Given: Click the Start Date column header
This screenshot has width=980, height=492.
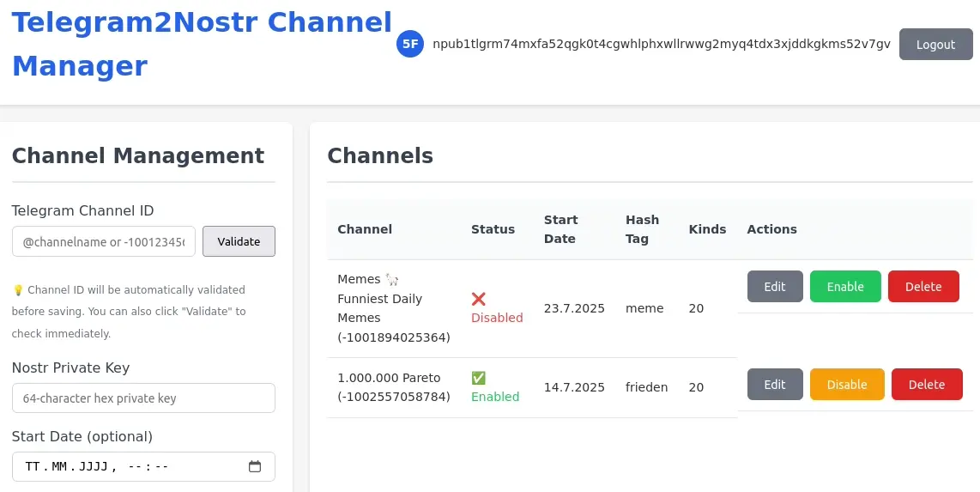Looking at the screenshot, I should coord(560,229).
